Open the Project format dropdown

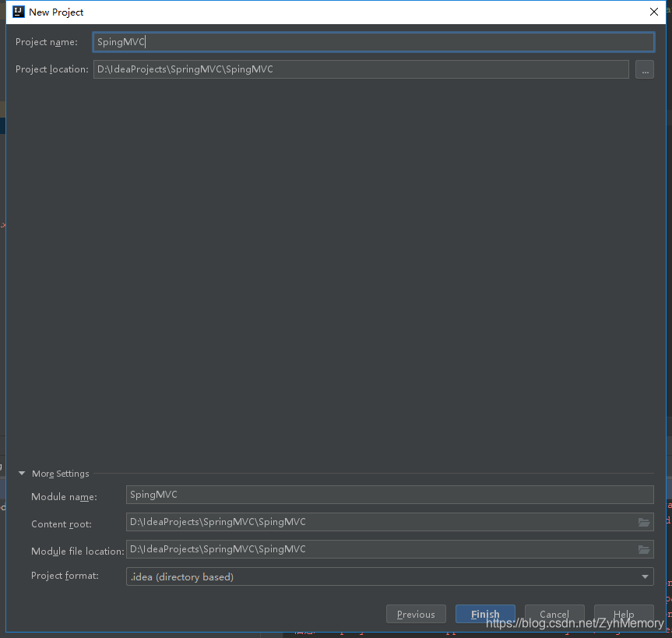pos(389,576)
